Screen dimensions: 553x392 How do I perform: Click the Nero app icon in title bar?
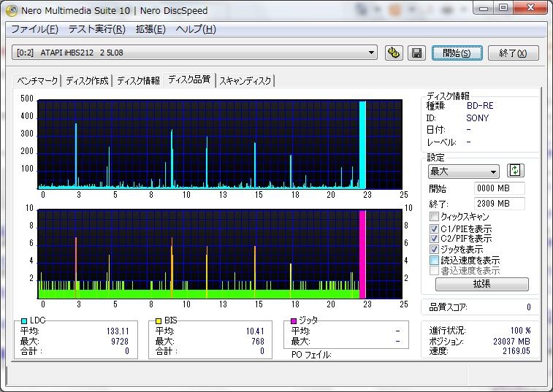[x=12, y=10]
